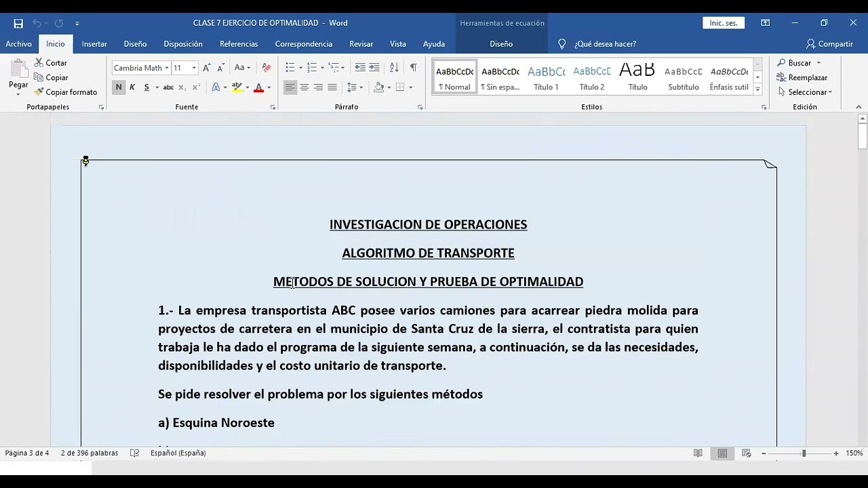
Task: Toggle underline S formatting
Action: (x=146, y=87)
